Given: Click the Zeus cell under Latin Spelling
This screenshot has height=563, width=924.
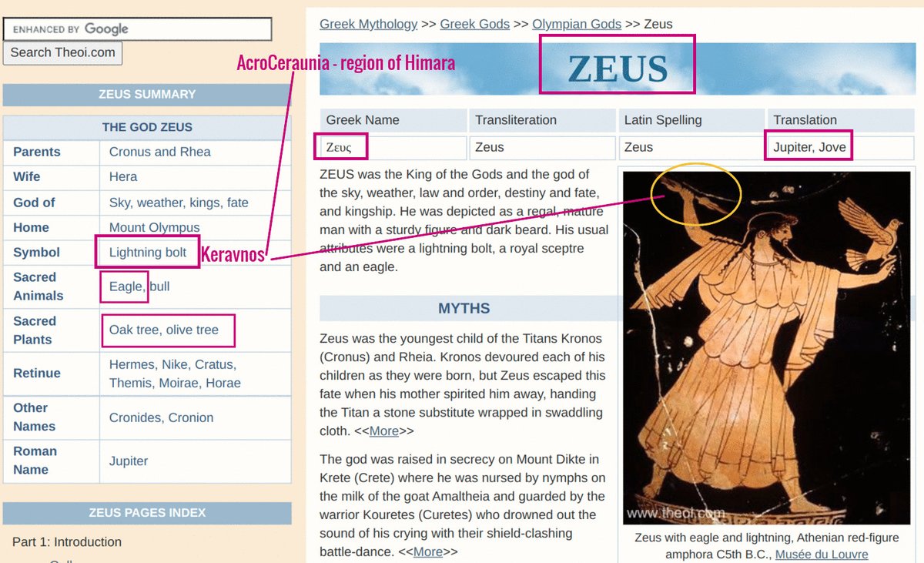Looking at the screenshot, I should pyautogui.click(x=691, y=147).
